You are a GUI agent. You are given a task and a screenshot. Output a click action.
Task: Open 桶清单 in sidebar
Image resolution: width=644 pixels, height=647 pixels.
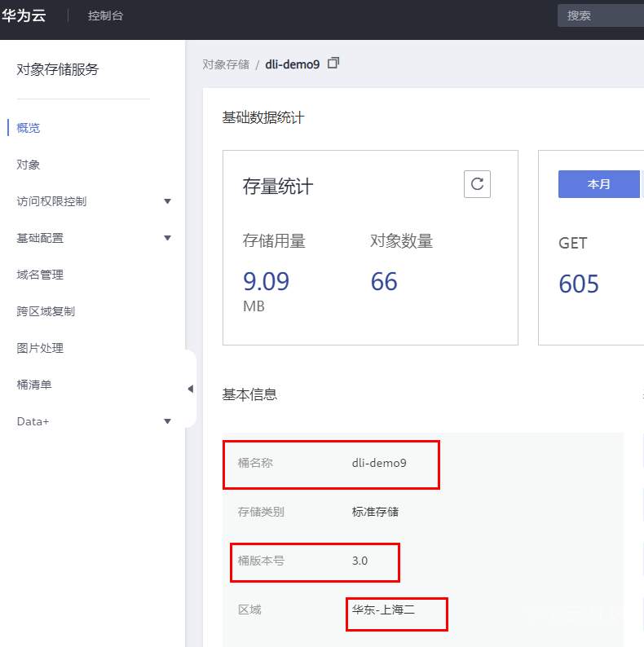[x=34, y=385]
